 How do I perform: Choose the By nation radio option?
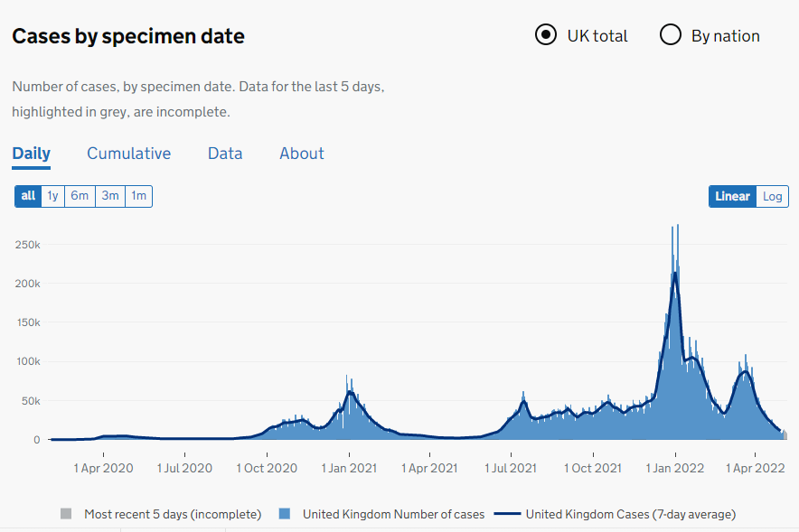pyautogui.click(x=670, y=36)
